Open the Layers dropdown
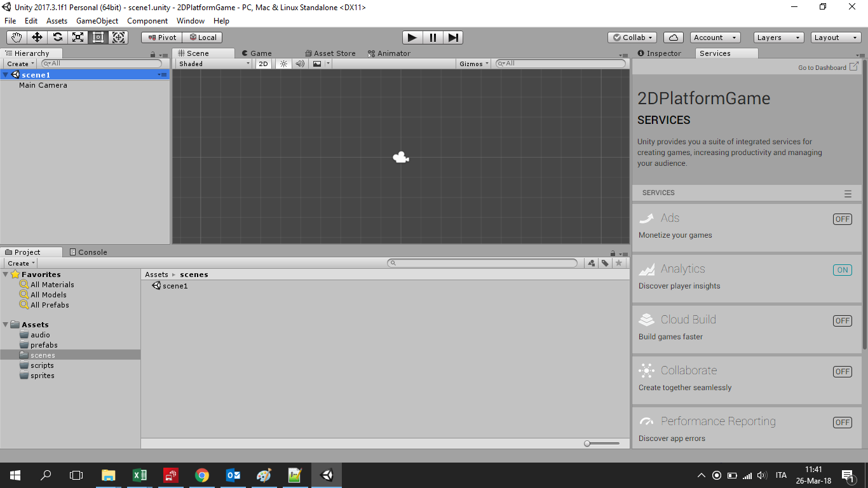This screenshot has width=868, height=488. (778, 37)
